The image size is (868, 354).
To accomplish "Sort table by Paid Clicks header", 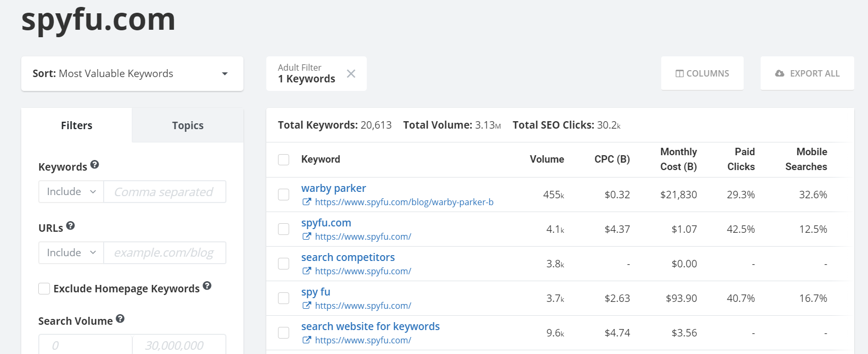I will [x=741, y=159].
